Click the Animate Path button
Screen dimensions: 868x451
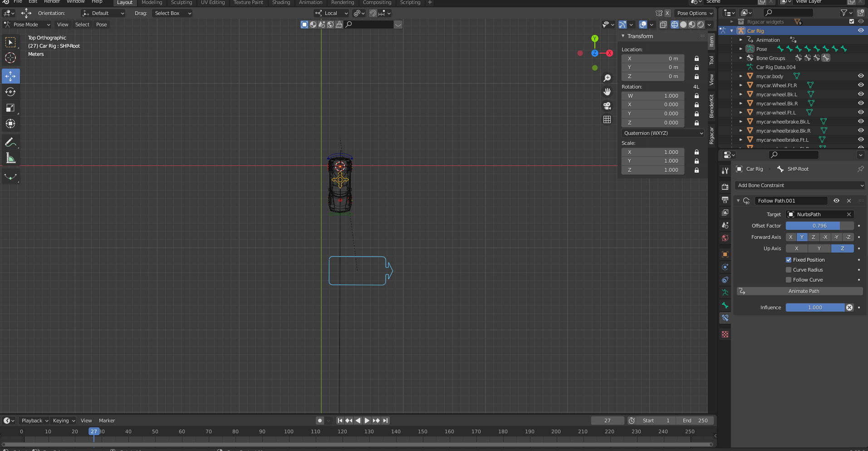(799, 291)
